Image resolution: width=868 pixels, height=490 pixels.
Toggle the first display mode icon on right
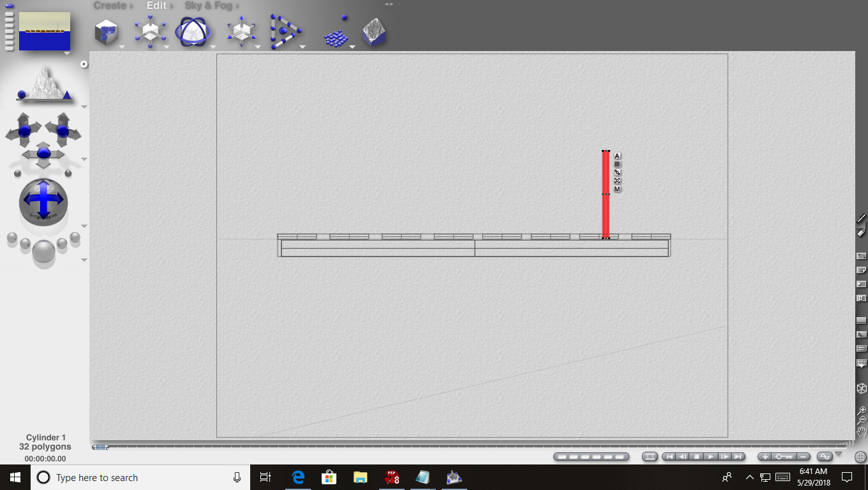862,256
